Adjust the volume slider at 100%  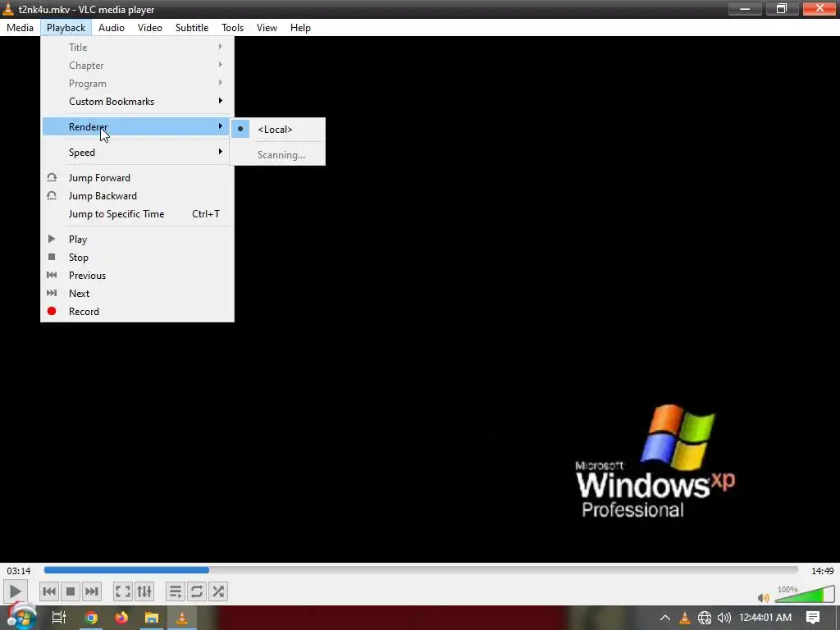[x=805, y=594]
